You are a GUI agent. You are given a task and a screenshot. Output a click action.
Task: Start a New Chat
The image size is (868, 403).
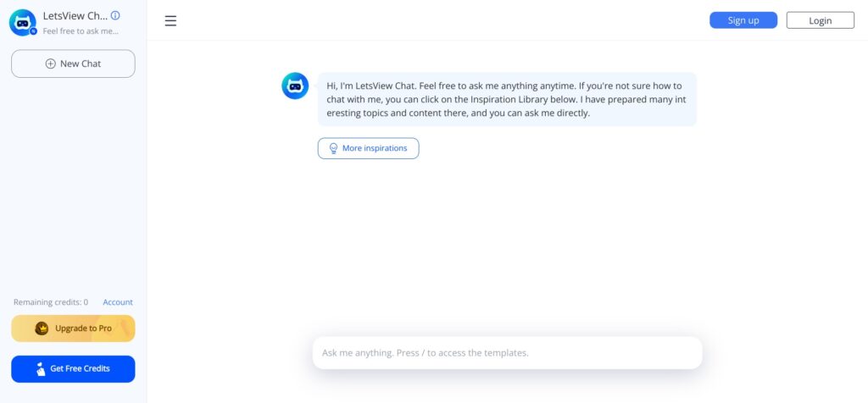tap(73, 63)
